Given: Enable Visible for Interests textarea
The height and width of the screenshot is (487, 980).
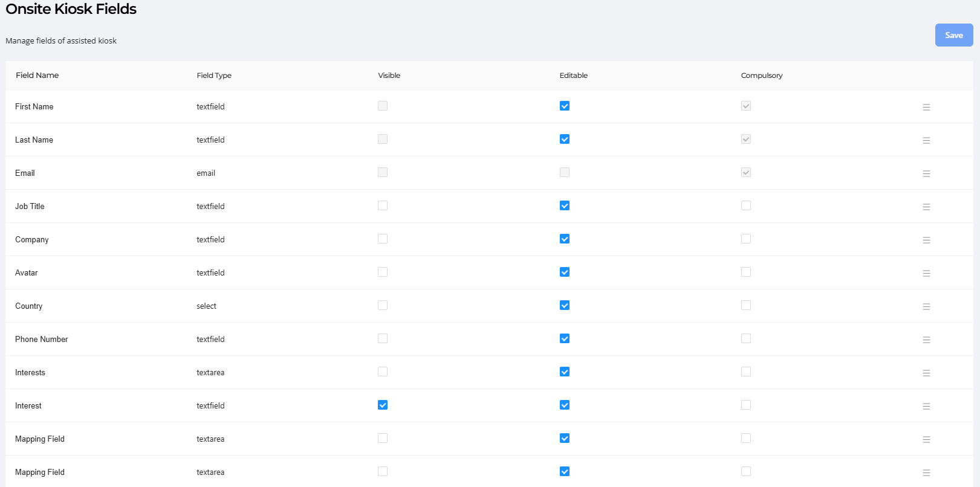Looking at the screenshot, I should click(x=383, y=372).
